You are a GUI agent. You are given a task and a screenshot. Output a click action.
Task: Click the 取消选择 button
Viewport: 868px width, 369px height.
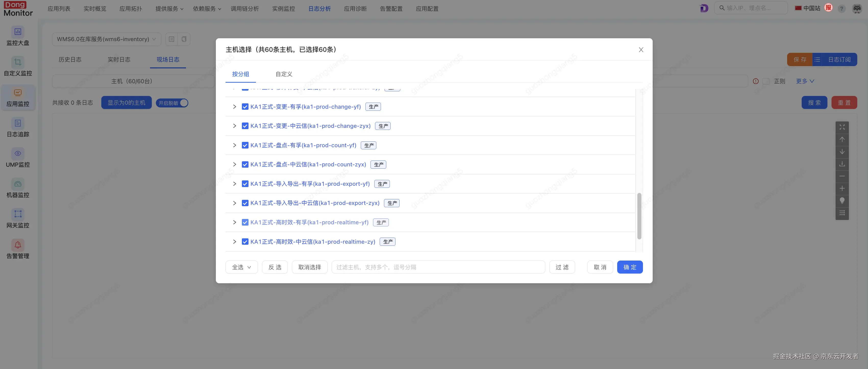(x=309, y=267)
